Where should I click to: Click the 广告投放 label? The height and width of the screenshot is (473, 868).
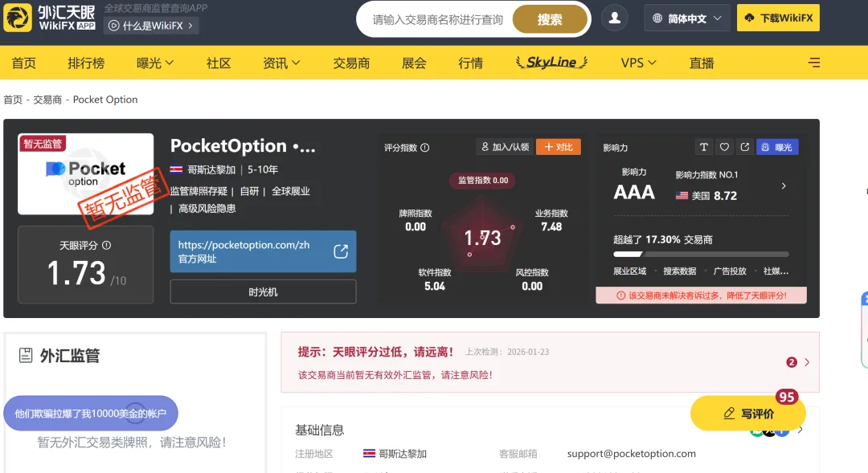[730, 271]
